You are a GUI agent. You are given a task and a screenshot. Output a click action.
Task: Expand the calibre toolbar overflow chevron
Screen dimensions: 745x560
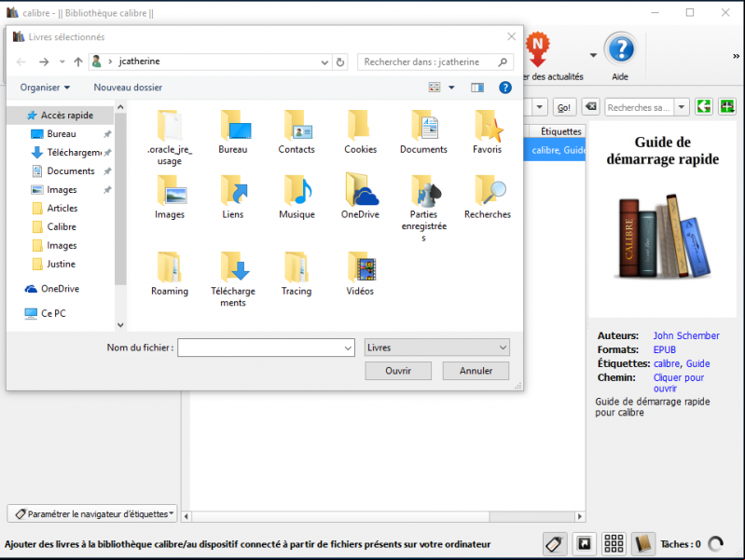[736, 56]
